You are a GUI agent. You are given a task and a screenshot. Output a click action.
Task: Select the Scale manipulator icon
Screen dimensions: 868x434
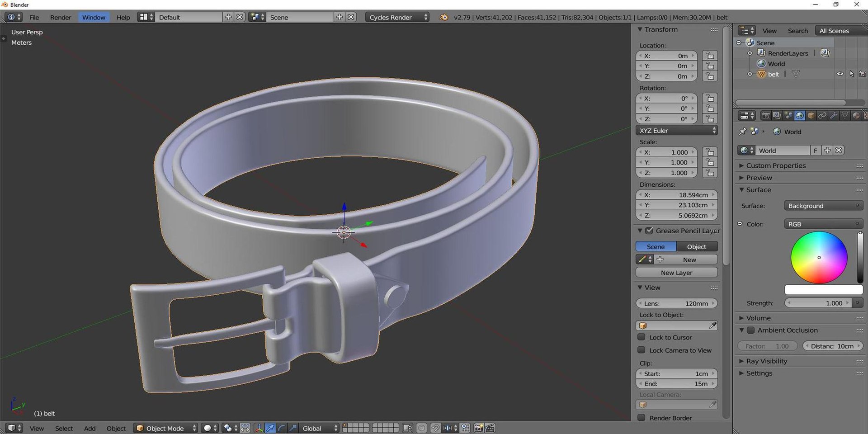(293, 428)
